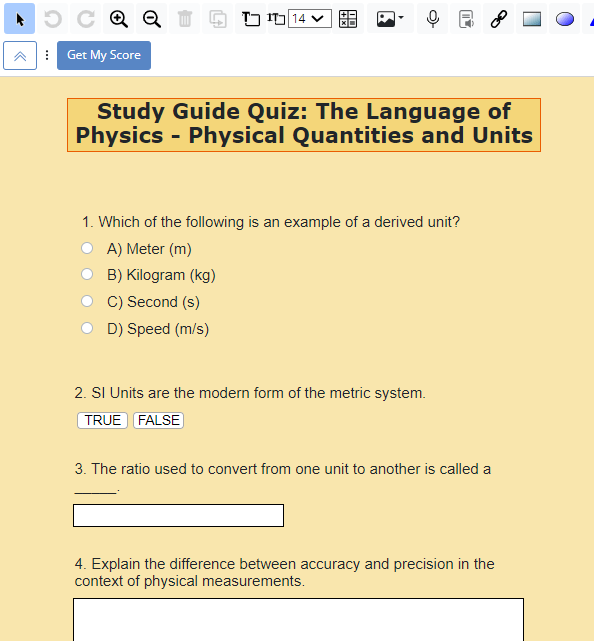This screenshot has width=594, height=641.
Task: Add a text box with the text tool
Action: point(251,19)
